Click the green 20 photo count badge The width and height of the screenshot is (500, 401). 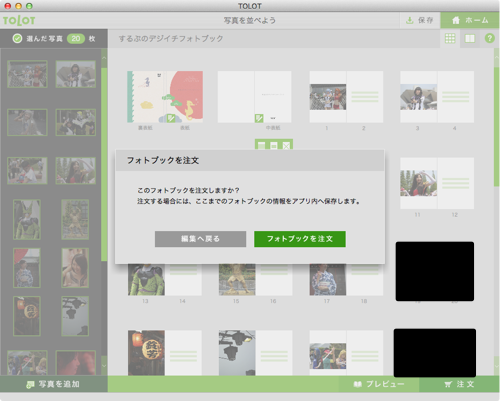(76, 39)
